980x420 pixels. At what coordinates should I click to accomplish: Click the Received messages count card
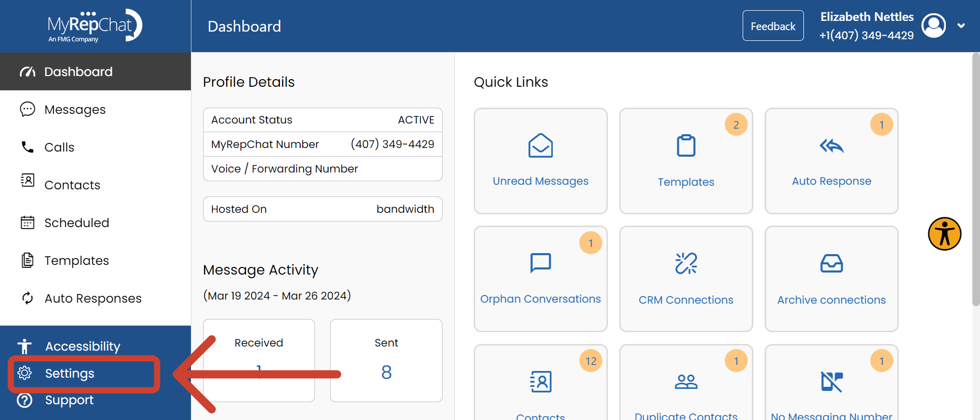click(x=259, y=360)
